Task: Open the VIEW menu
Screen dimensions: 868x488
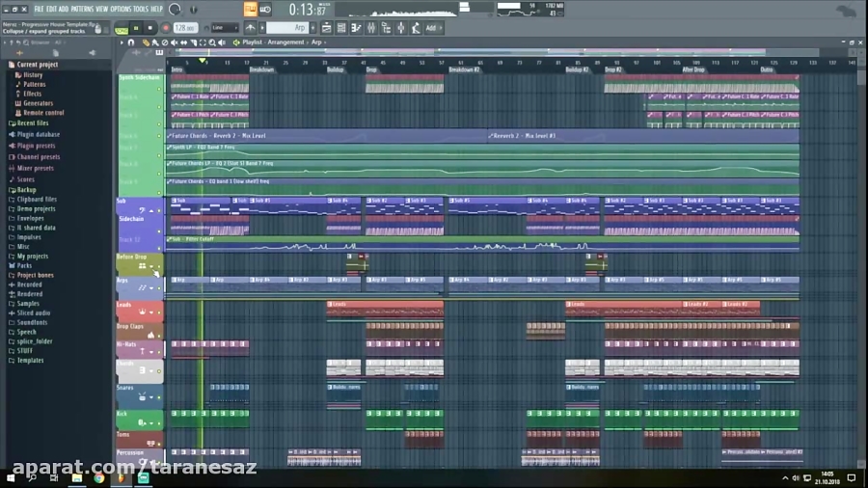Action: click(x=102, y=9)
